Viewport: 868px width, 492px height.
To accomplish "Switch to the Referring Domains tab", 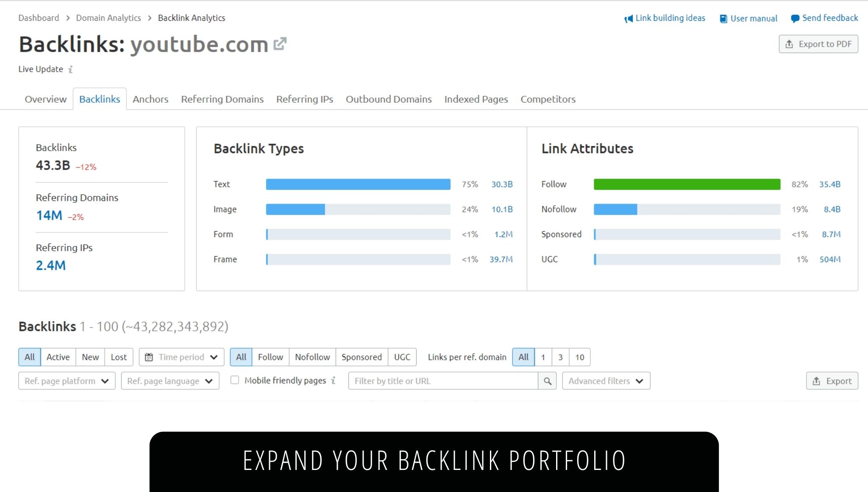I will point(223,99).
